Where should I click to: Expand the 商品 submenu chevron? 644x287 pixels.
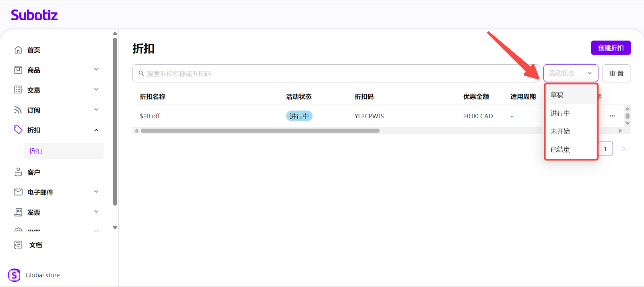pos(96,70)
